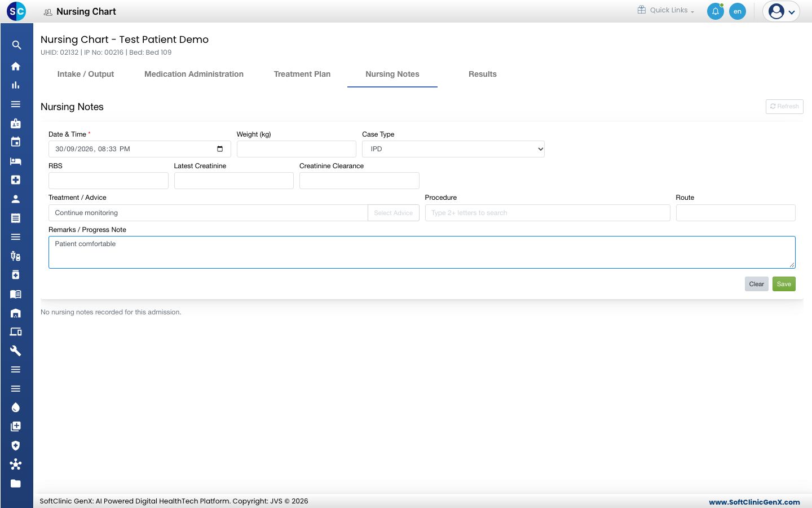Screen dimensions: 812x508
Task: Open the user profile dropdown
Action: point(782,11)
